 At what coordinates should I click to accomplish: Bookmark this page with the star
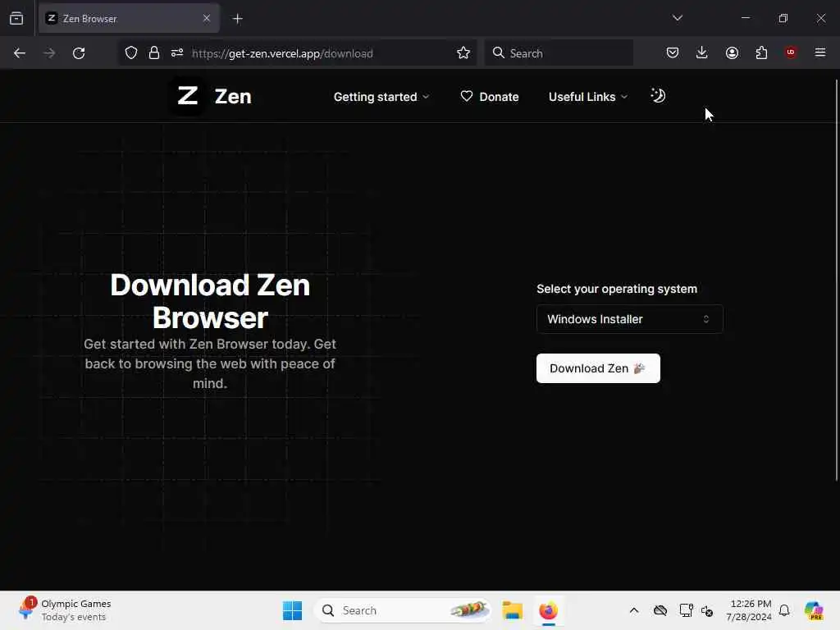(x=463, y=53)
